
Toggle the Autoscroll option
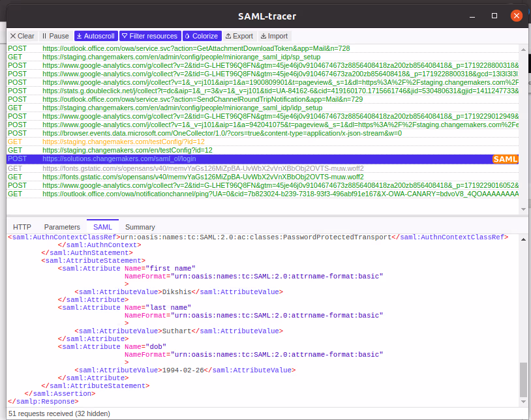96,36
